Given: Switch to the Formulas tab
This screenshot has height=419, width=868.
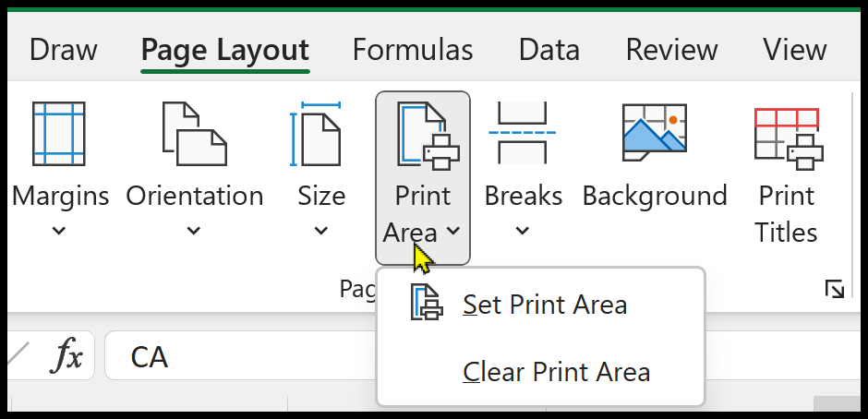Looking at the screenshot, I should (413, 50).
